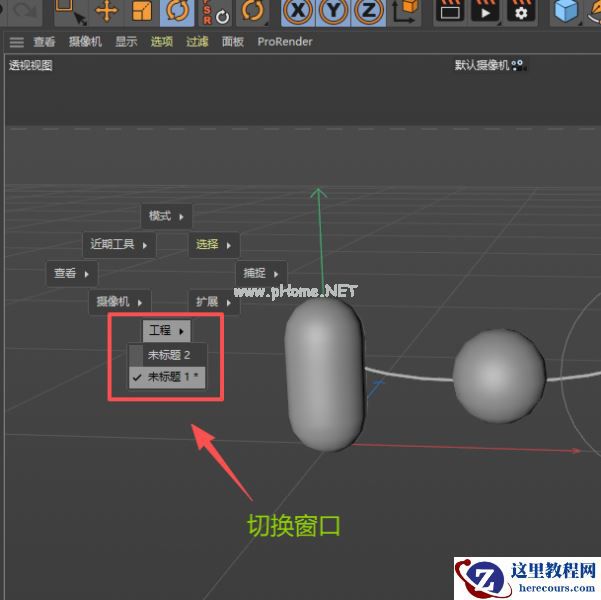Toggle Z axis lock
The height and width of the screenshot is (600, 601).
pos(368,12)
